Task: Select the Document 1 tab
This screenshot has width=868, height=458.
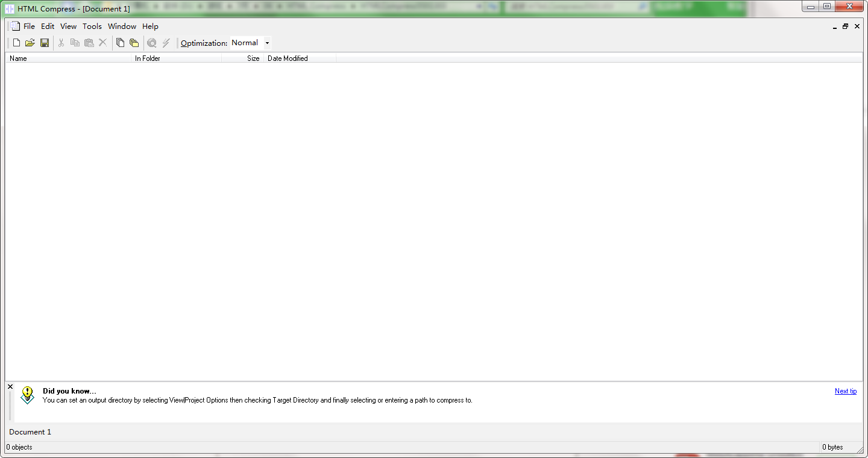Action: [30, 432]
